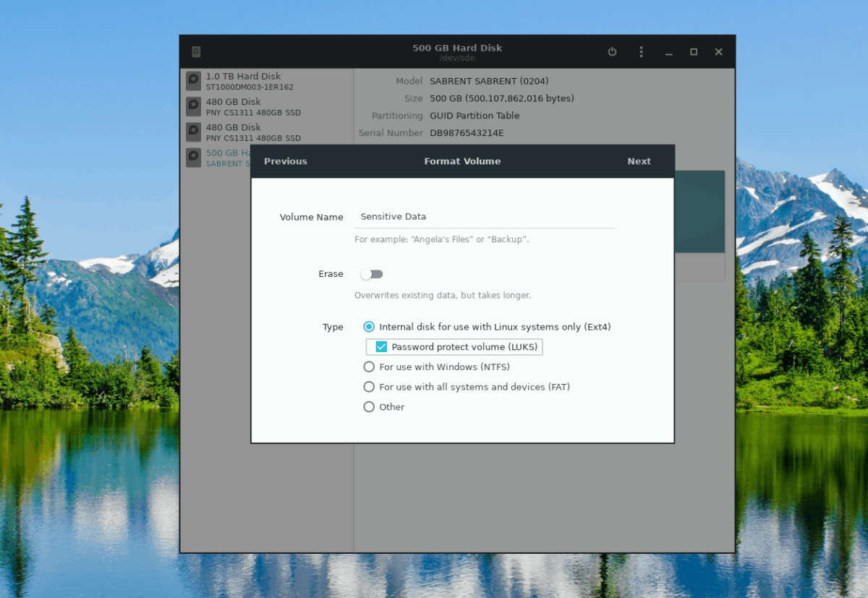Toggle the Erase switch

[372, 274]
